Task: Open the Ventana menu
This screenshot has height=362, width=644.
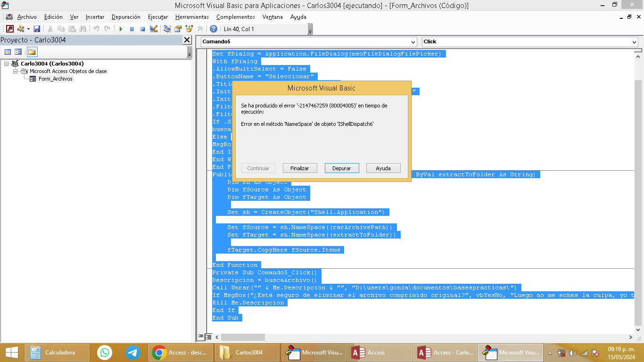Action: click(x=272, y=17)
